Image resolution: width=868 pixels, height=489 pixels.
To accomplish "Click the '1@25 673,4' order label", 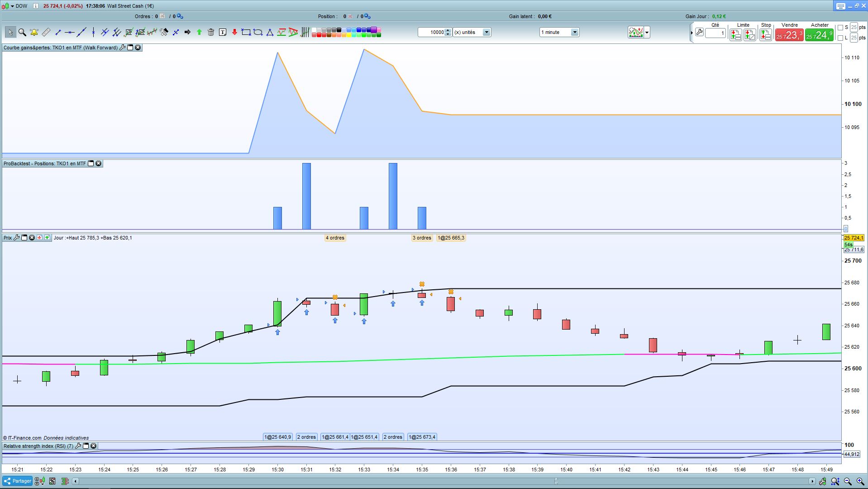I will 422,437.
